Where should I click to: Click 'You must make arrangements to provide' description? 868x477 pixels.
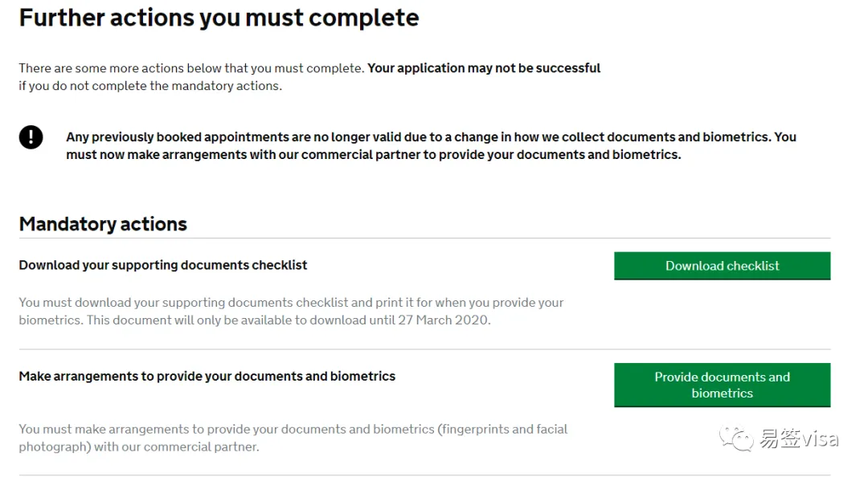pos(225,429)
